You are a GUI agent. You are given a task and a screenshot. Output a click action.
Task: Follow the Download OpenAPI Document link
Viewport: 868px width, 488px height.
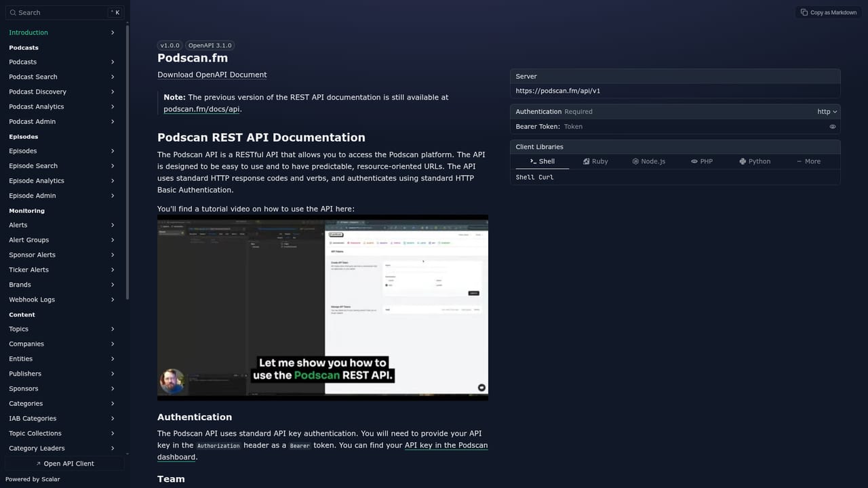point(212,75)
